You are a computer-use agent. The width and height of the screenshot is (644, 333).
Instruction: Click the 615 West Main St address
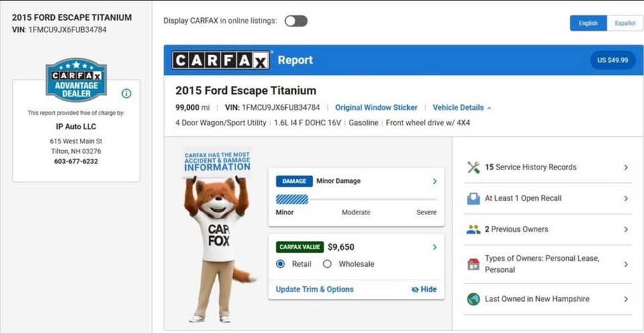pyautogui.click(x=76, y=141)
